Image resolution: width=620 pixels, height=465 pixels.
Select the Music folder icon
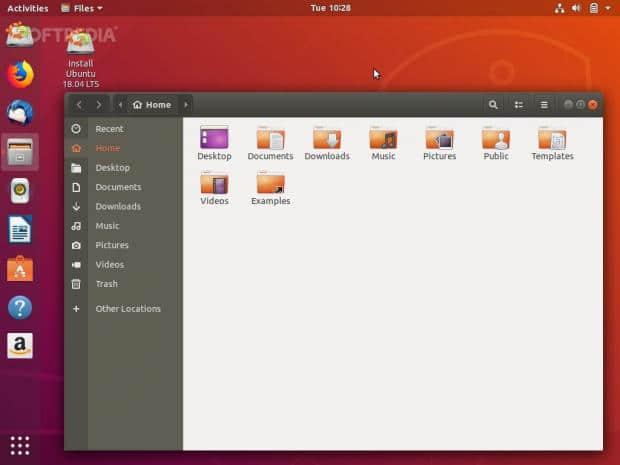point(383,141)
